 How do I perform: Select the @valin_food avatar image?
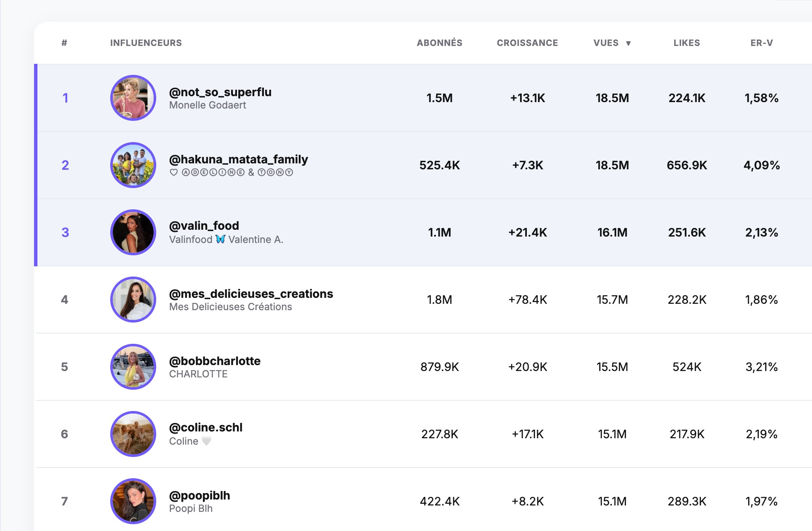(x=133, y=232)
